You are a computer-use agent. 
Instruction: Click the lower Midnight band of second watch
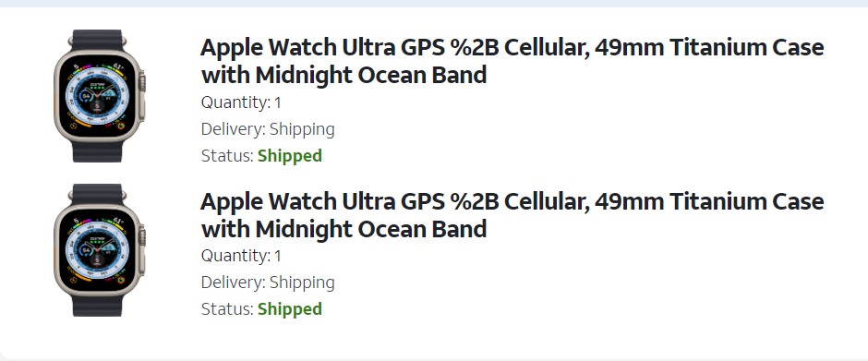point(98,306)
